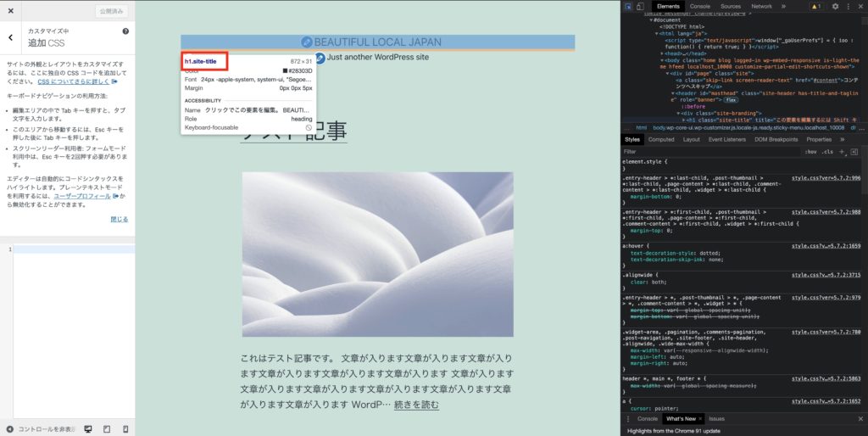Open the 続きを読む read-more link
This screenshot has width=868, height=436.
coord(416,405)
